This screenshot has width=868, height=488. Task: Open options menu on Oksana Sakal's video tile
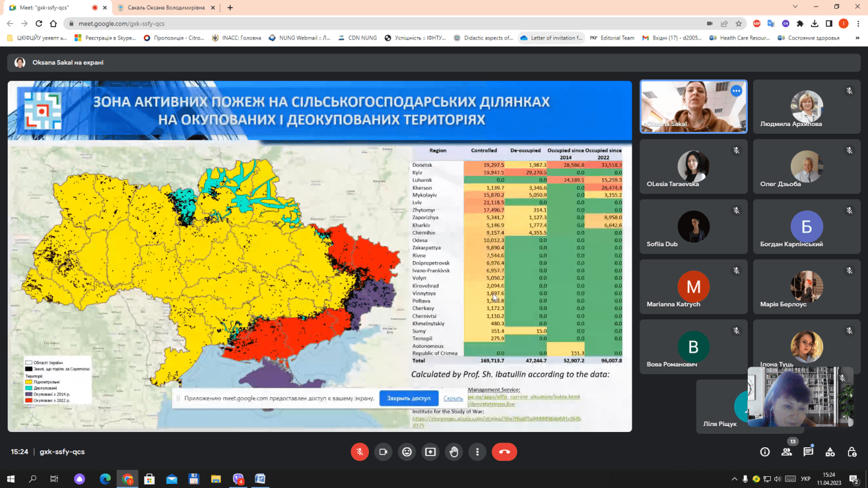click(735, 90)
